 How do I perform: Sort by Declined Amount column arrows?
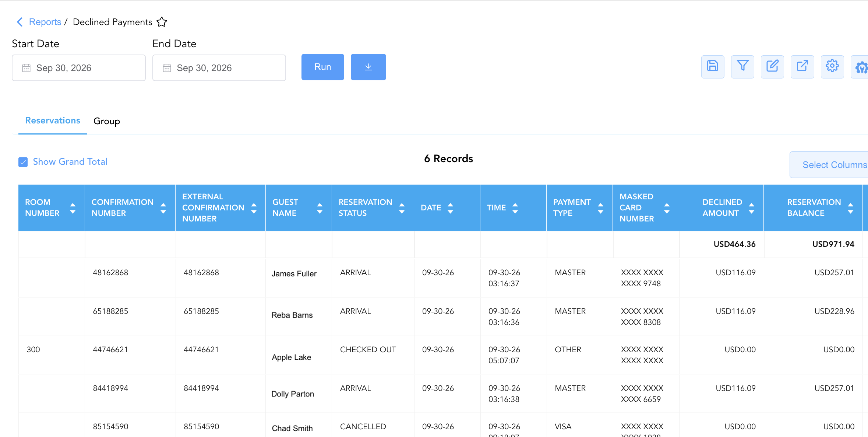(751, 208)
